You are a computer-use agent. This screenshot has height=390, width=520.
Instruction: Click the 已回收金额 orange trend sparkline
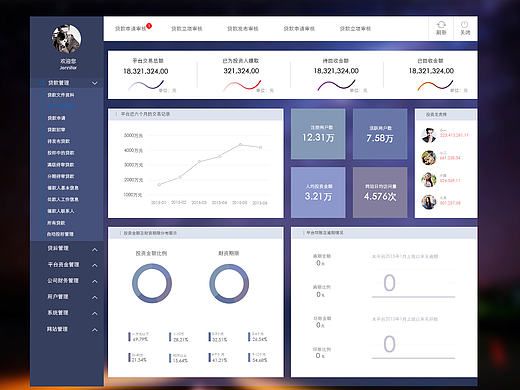tap(435, 85)
